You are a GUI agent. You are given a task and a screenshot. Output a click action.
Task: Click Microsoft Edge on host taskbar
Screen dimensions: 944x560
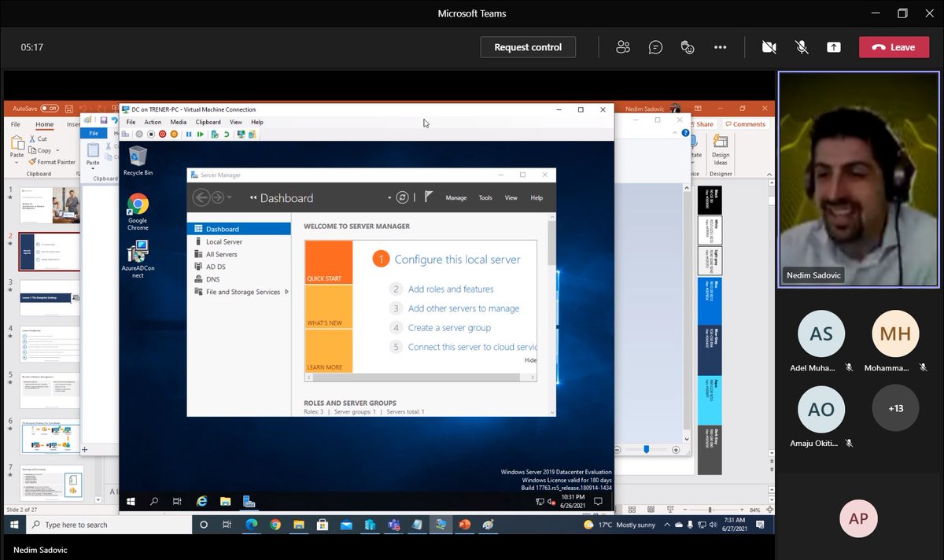(251, 525)
